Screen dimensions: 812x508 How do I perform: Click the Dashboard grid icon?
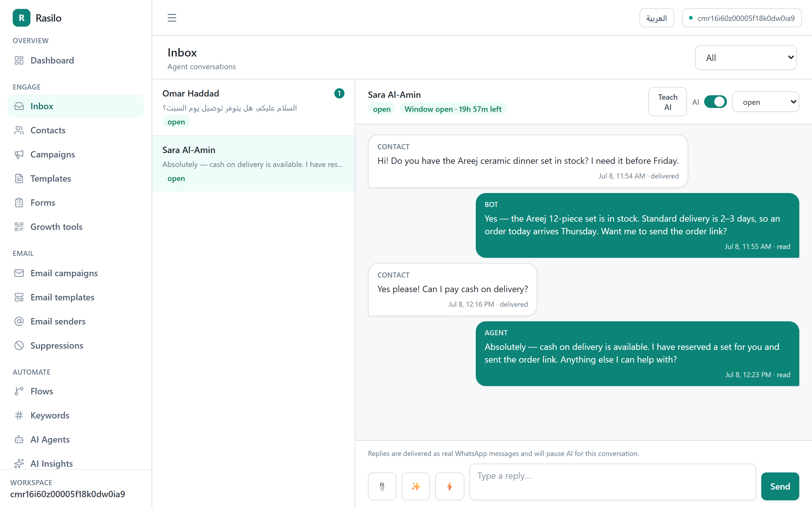19,60
